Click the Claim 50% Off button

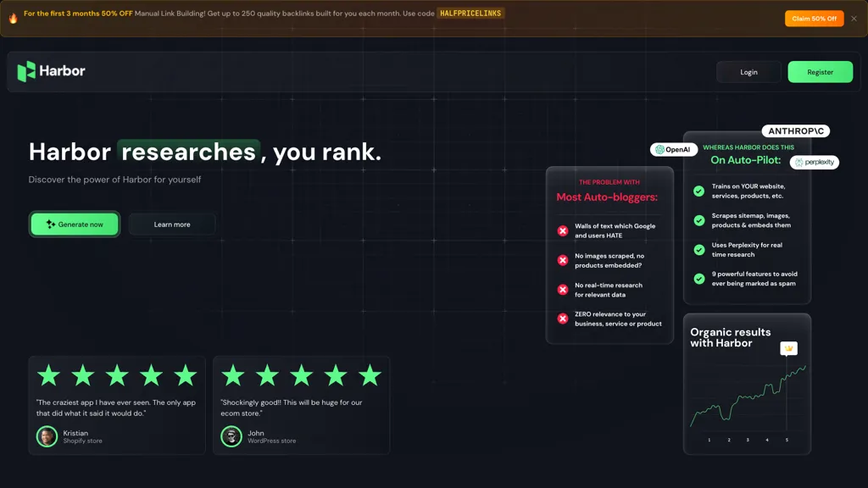click(814, 19)
